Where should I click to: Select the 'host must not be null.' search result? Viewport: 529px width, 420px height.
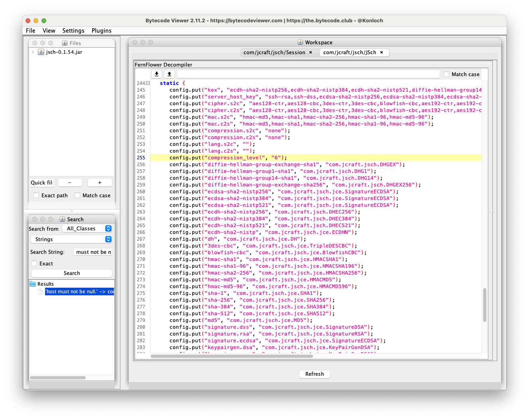pos(79,292)
